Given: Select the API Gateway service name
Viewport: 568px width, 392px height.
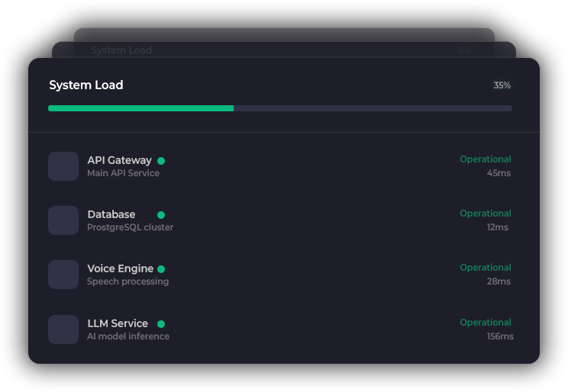Looking at the screenshot, I should 119,160.
